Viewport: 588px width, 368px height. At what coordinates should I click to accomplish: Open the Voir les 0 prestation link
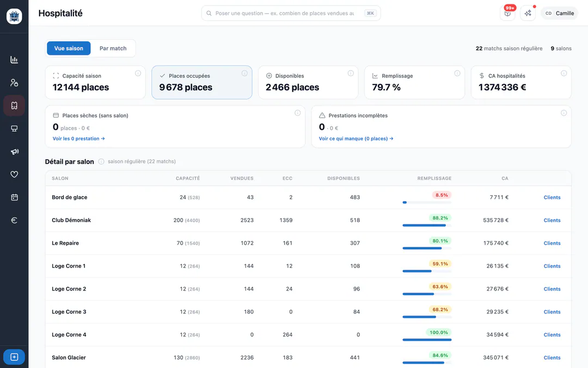[79, 138]
